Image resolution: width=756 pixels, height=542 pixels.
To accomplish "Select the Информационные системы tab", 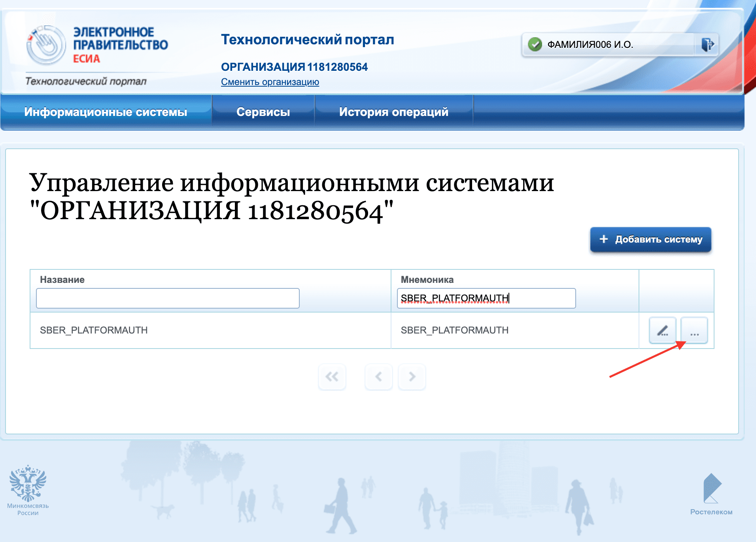I will tap(106, 112).
